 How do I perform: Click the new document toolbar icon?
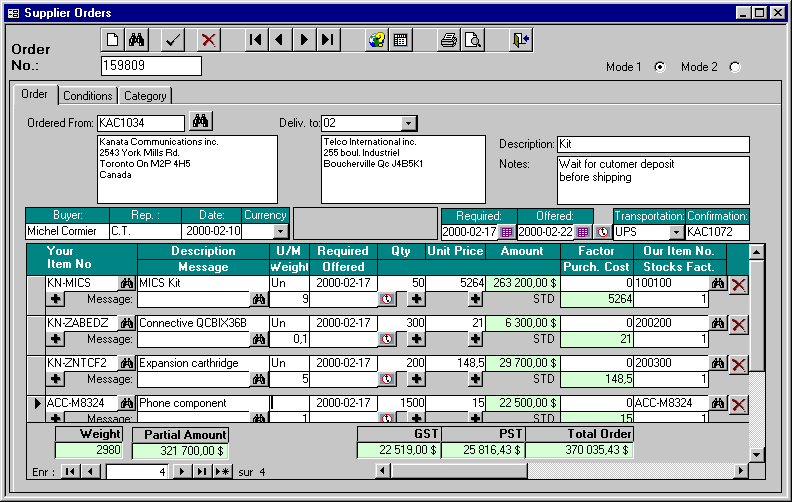coord(114,40)
